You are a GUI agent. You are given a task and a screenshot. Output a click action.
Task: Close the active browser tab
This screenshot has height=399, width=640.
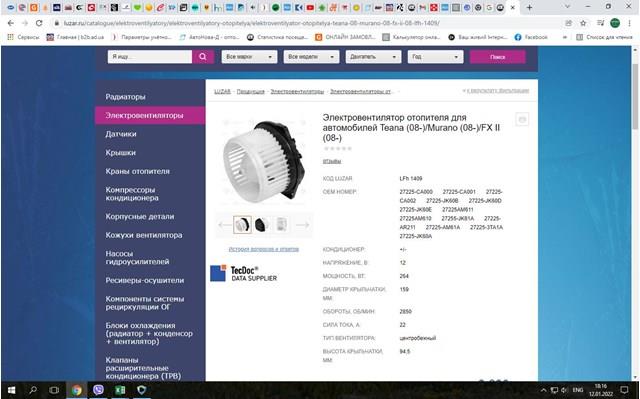click(513, 7)
